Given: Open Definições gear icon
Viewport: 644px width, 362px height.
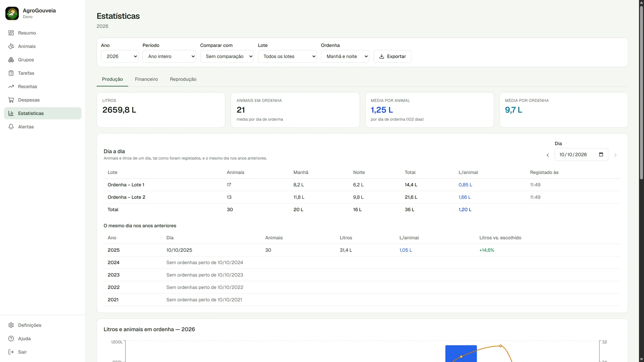Looking at the screenshot, I should [11, 325].
